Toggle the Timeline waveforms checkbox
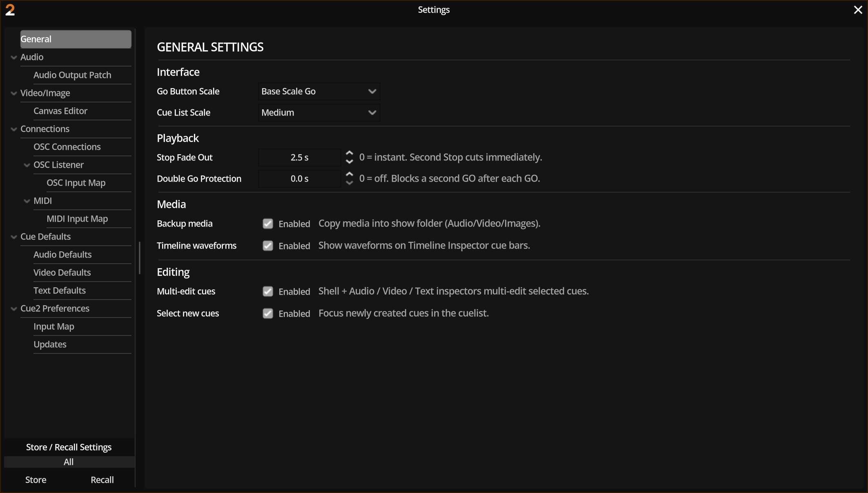Screen dimensions: 868x493 pos(268,246)
